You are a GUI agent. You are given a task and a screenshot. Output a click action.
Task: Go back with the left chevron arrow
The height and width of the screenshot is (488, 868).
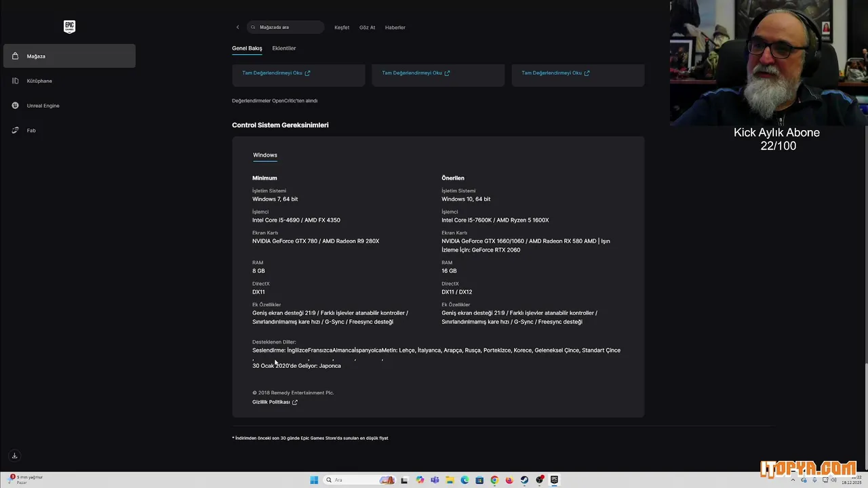(x=237, y=27)
